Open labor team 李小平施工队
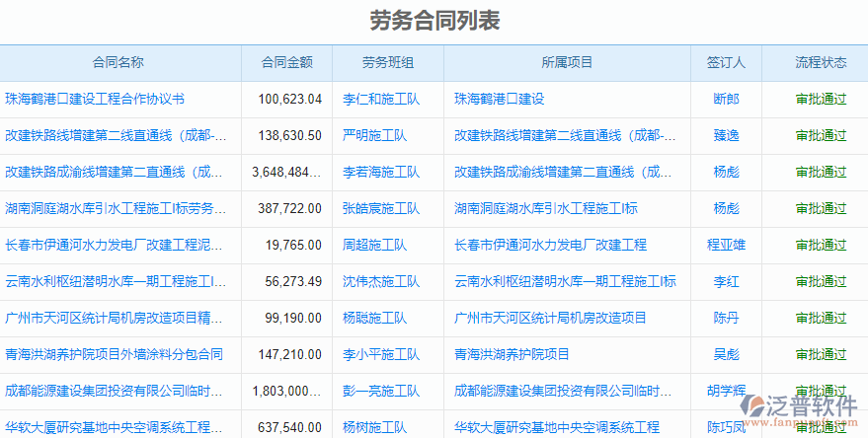 [x=381, y=354]
